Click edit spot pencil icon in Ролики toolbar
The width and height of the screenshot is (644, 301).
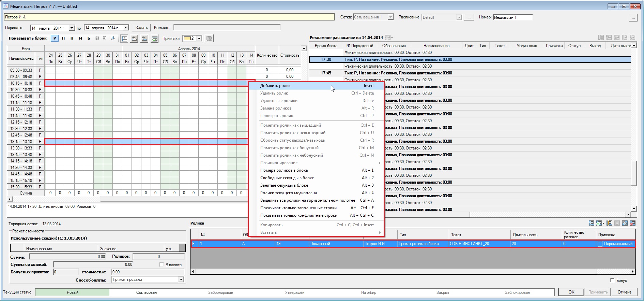click(x=610, y=223)
